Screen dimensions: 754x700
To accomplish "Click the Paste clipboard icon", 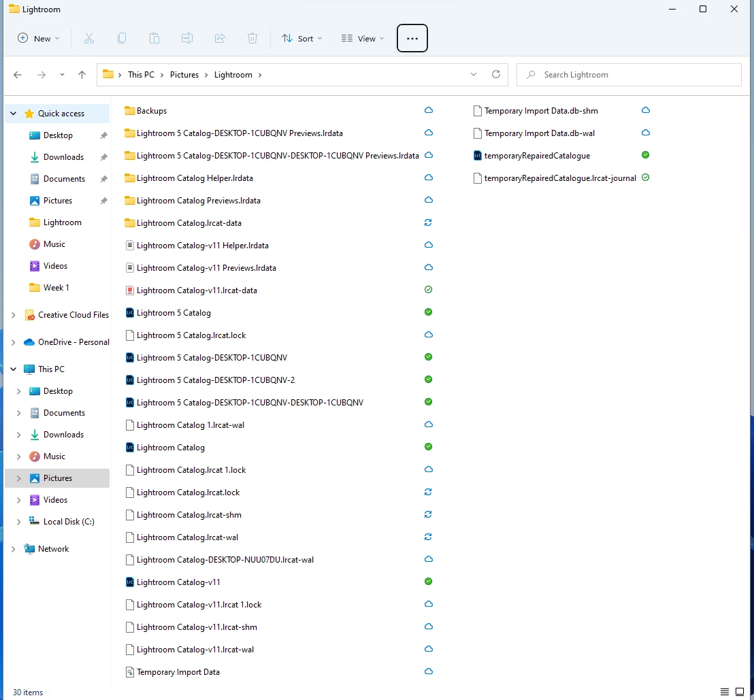I will [x=154, y=39].
